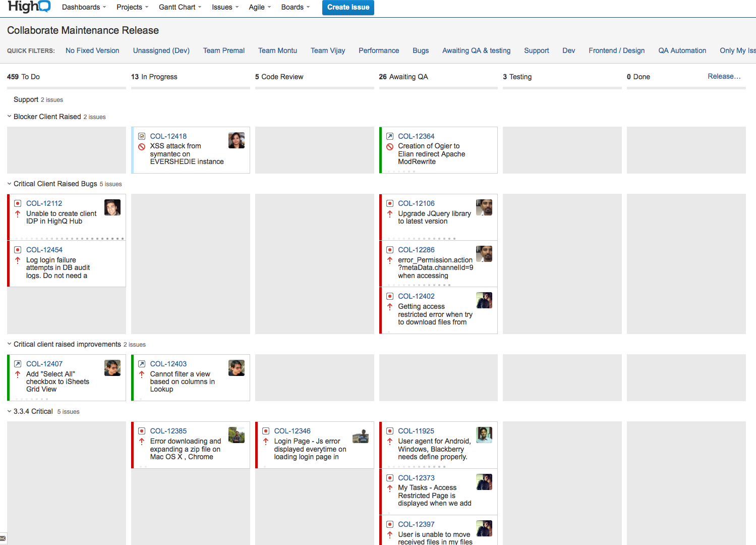Click the improvement icon on COL-12364
Screen dimensions: 756x545
point(389,136)
